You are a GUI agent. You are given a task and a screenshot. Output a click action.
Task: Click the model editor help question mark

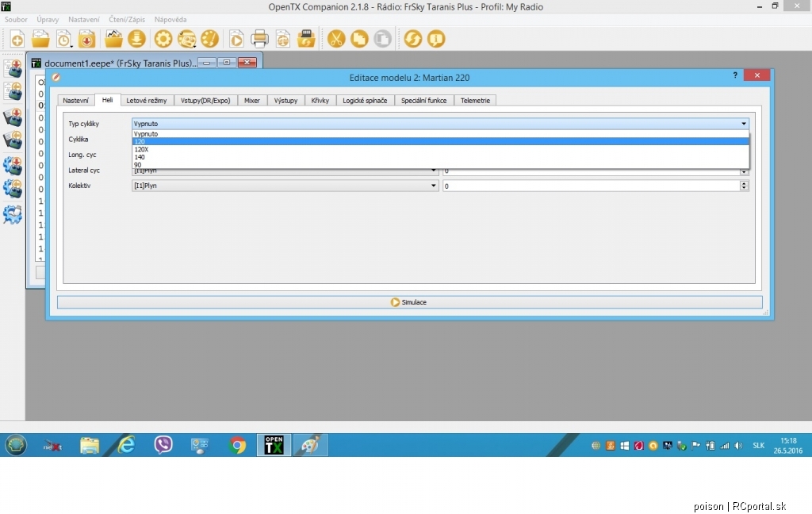pos(735,75)
